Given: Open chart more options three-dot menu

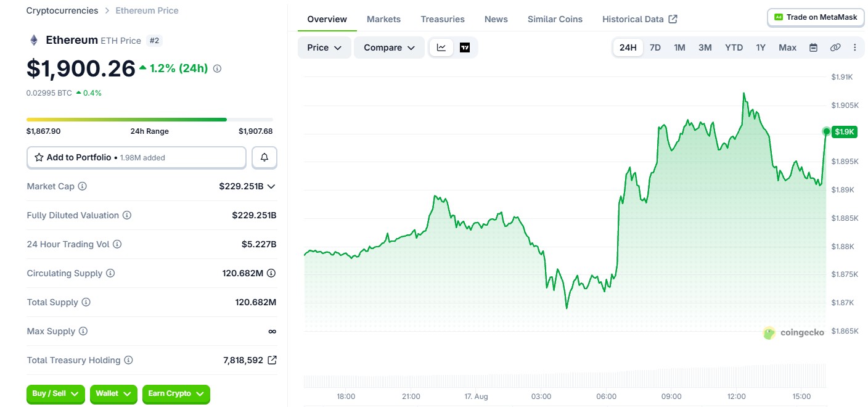Looking at the screenshot, I should [x=854, y=47].
